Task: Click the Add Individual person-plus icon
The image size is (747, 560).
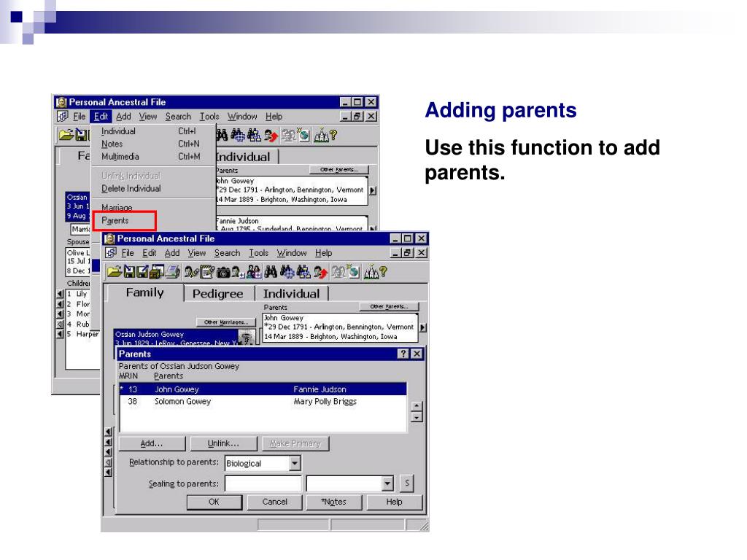Action: tap(239, 272)
